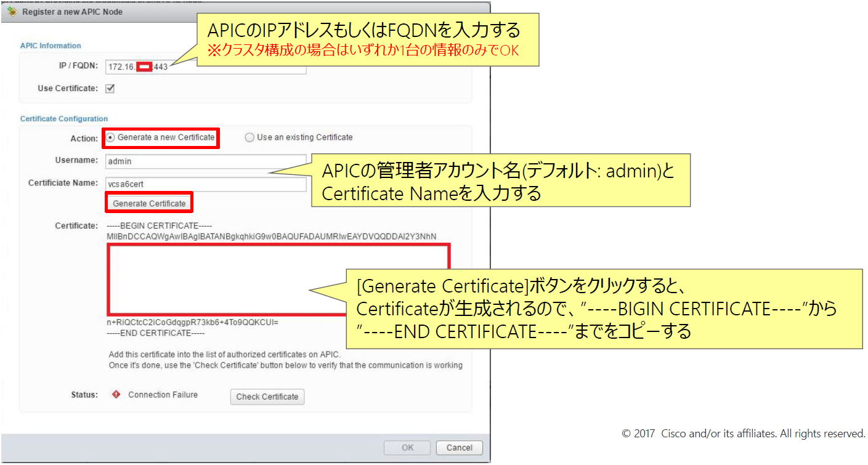Viewport: 868px width, 465px height.
Task: Dismiss the dialog with the Cancel button
Action: click(459, 448)
